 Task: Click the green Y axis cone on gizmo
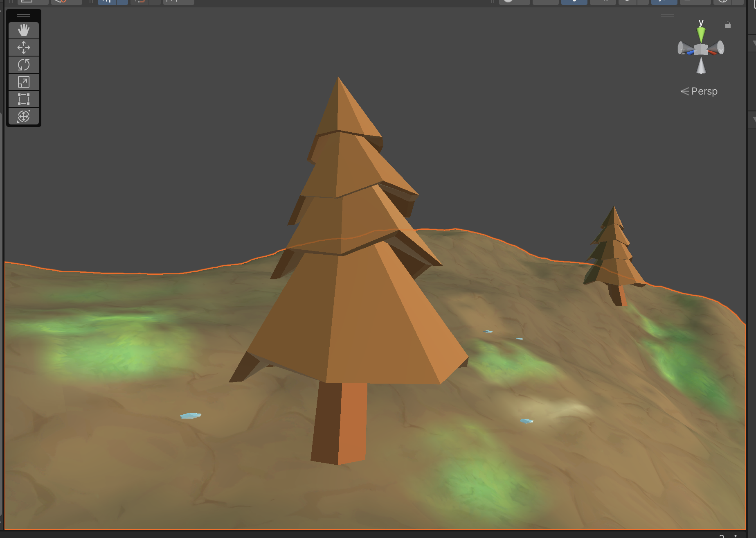pos(701,34)
